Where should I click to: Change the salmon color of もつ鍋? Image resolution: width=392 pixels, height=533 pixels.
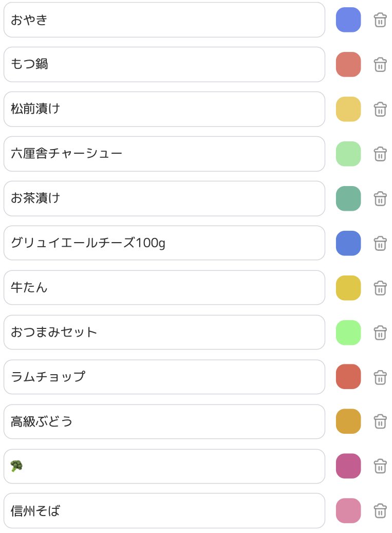pos(348,64)
